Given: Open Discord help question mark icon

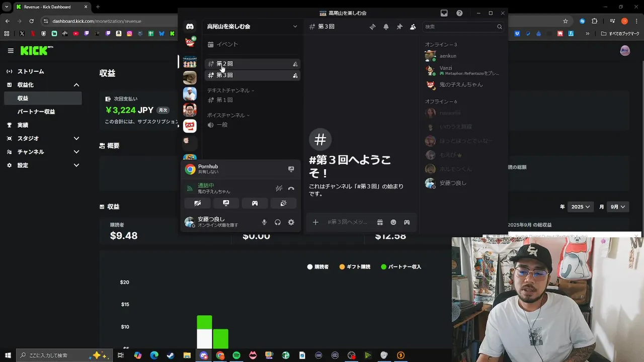Looking at the screenshot, I should tap(459, 13).
